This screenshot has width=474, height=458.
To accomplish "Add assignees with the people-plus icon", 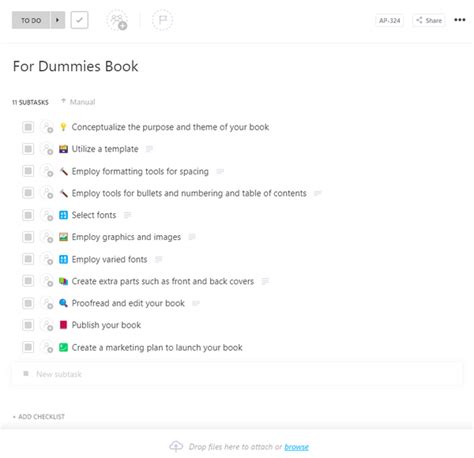I will click(117, 20).
